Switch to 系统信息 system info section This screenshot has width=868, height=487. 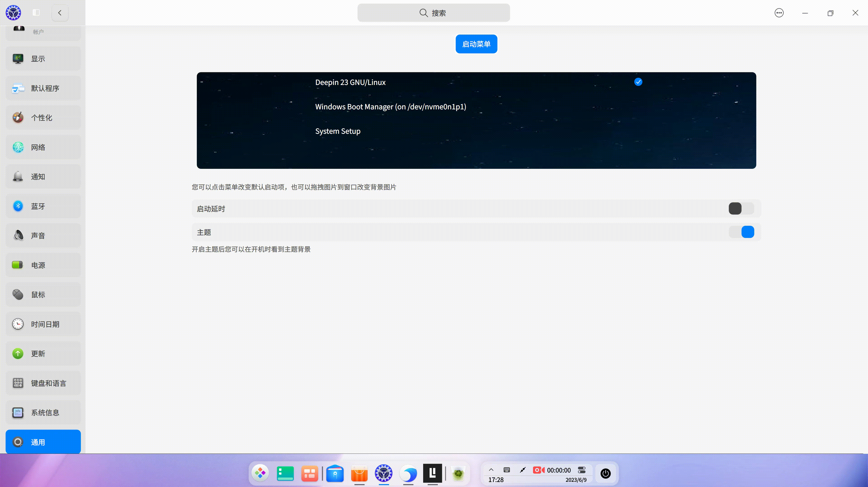(43, 412)
